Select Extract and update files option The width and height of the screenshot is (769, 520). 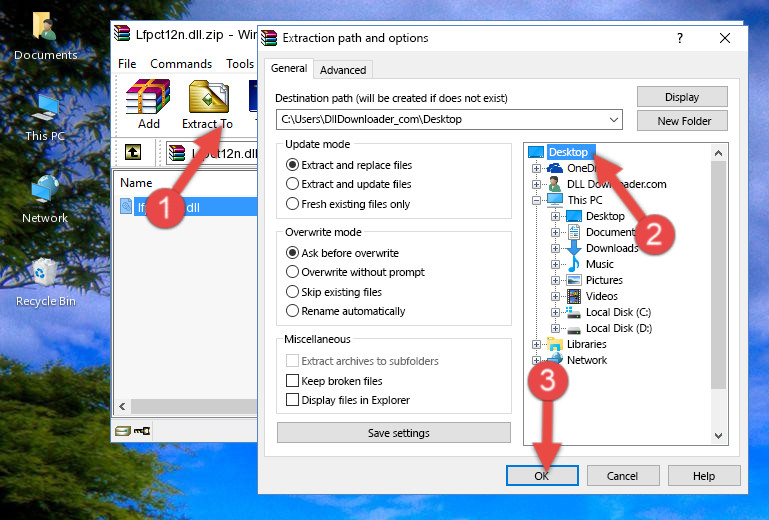348,184
